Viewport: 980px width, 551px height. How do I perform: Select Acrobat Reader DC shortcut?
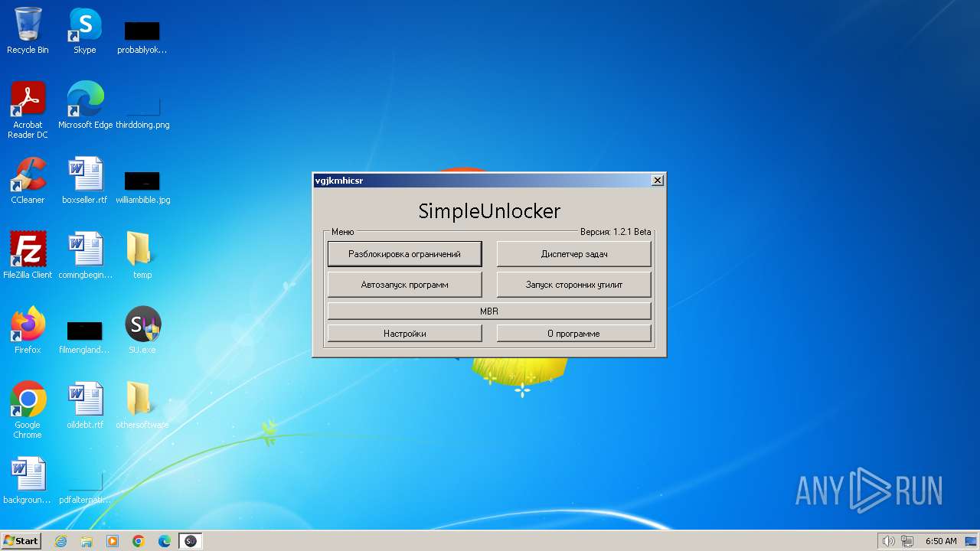28,110
